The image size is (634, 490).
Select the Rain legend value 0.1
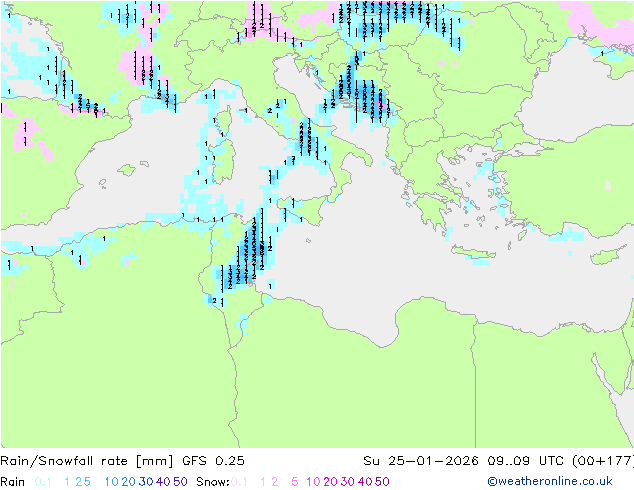[43, 482]
